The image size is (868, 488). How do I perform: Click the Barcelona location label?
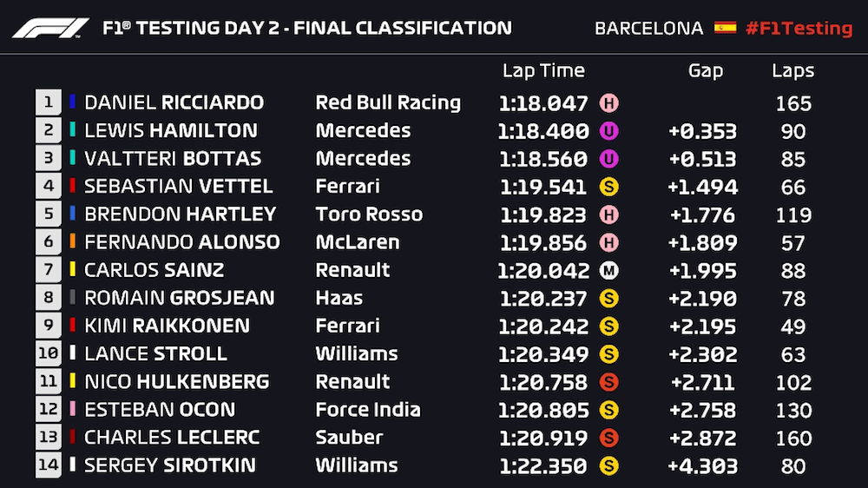[x=648, y=28]
